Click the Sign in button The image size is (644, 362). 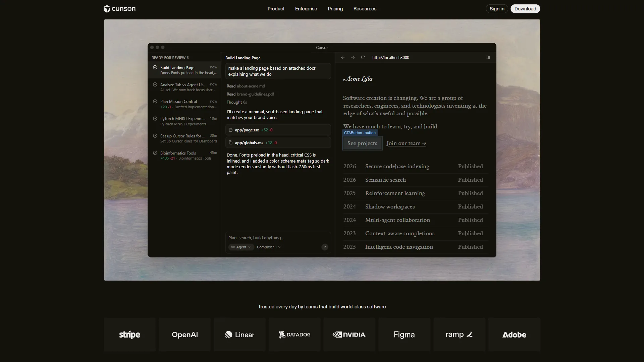pyautogui.click(x=497, y=9)
